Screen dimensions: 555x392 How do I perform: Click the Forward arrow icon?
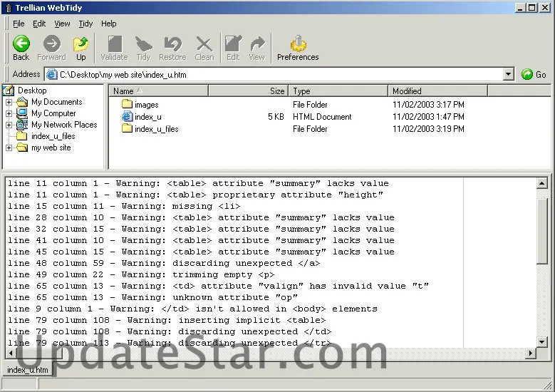(x=52, y=44)
